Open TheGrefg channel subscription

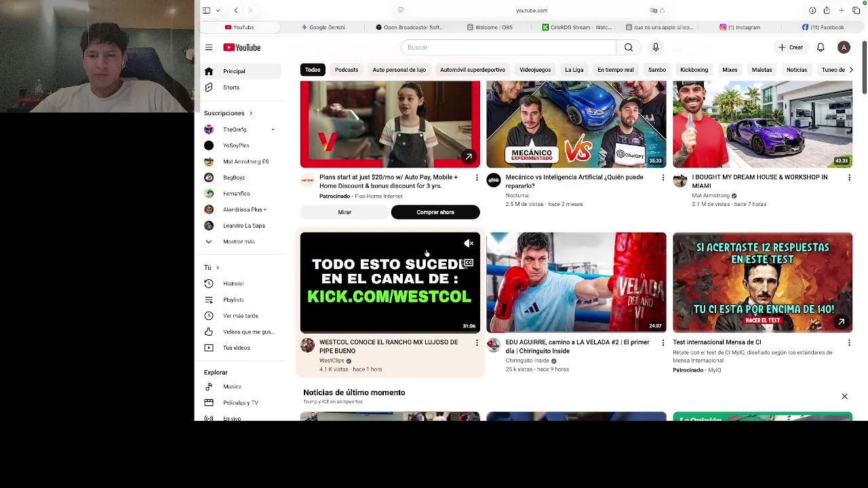241,129
